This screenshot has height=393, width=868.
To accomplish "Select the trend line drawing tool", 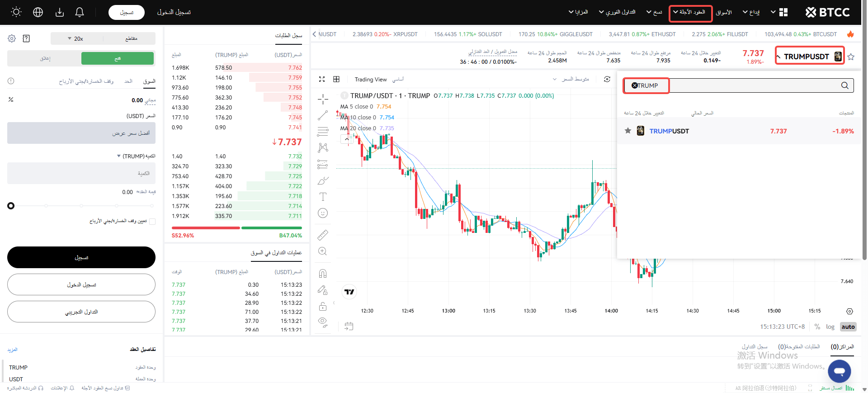I will [x=323, y=115].
